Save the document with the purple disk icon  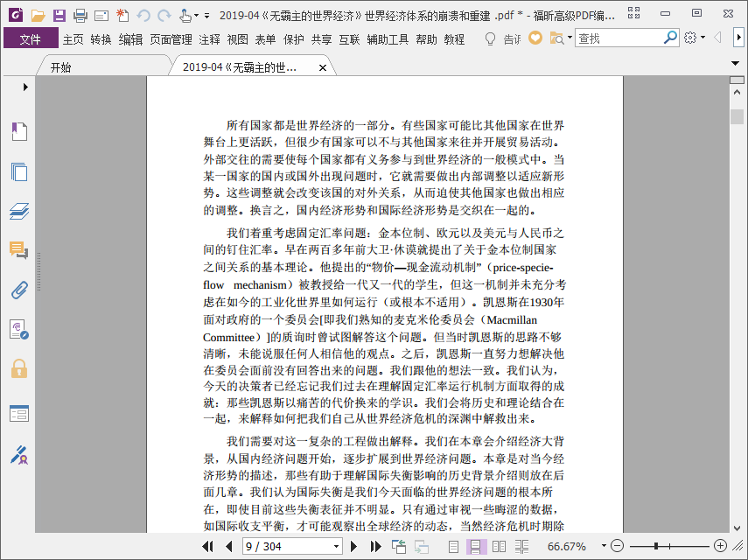pyautogui.click(x=59, y=16)
